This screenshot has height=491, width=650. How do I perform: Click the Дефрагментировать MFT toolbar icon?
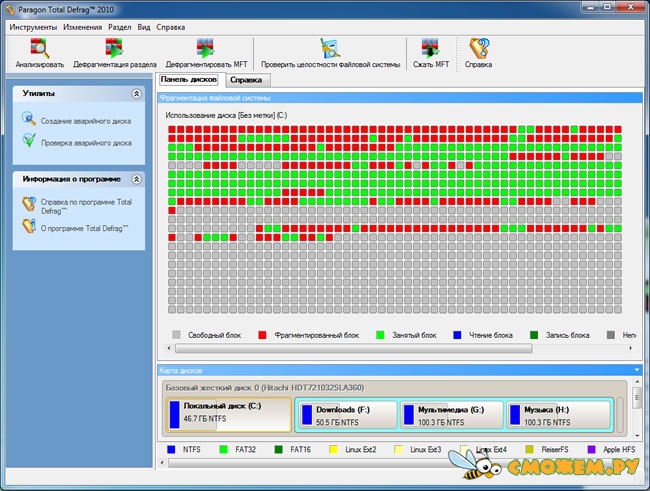tap(206, 48)
